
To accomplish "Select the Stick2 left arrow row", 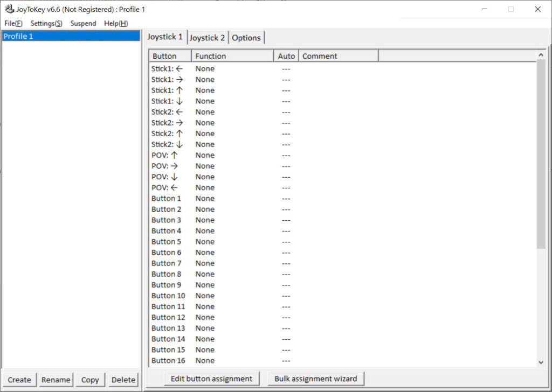I will (342, 112).
